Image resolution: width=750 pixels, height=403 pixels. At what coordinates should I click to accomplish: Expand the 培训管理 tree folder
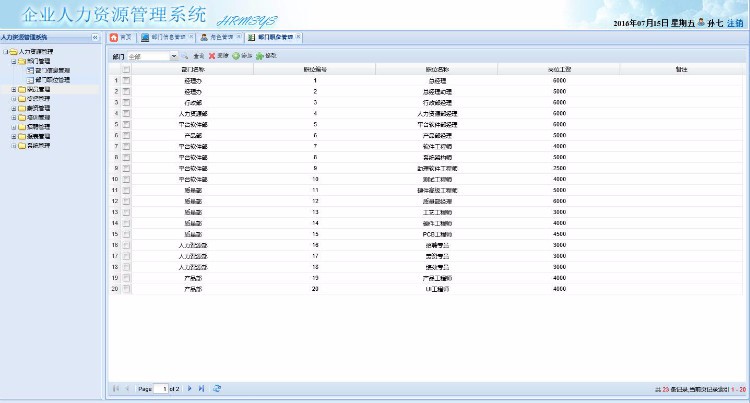(14, 117)
